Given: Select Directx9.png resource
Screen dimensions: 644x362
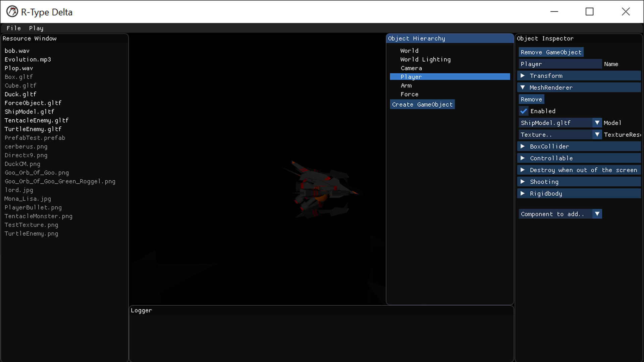Looking at the screenshot, I should [x=26, y=155].
